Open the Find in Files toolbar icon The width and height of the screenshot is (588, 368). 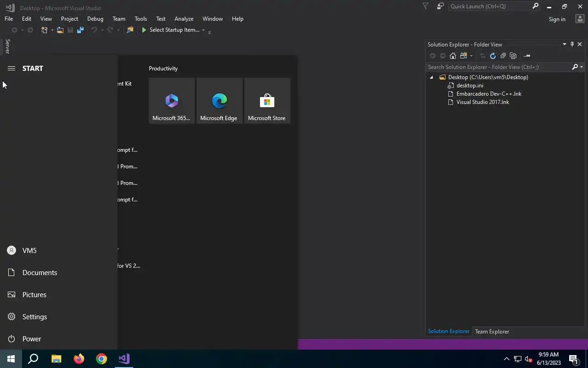(130, 30)
